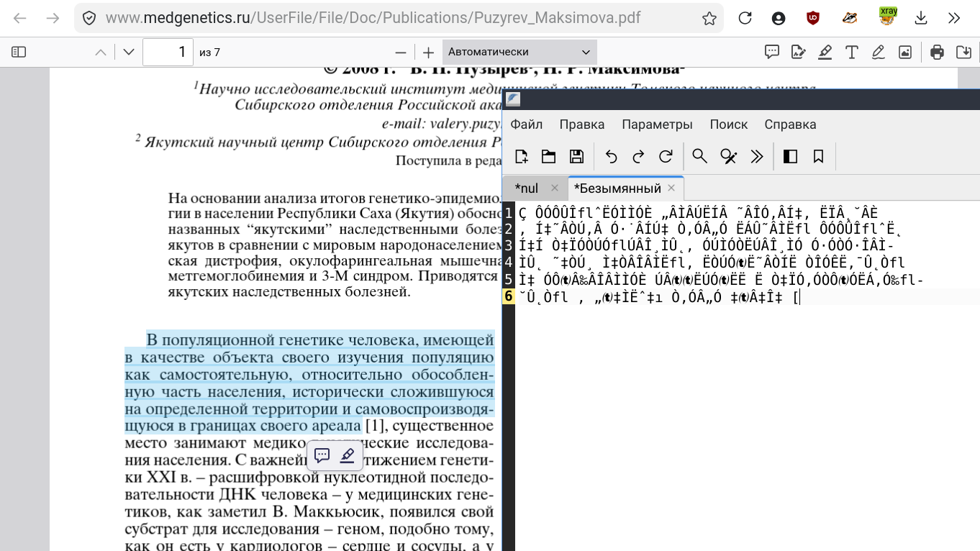Click the editor application title icon
Image resolution: width=980 pixels, height=551 pixels.
pyautogui.click(x=513, y=99)
